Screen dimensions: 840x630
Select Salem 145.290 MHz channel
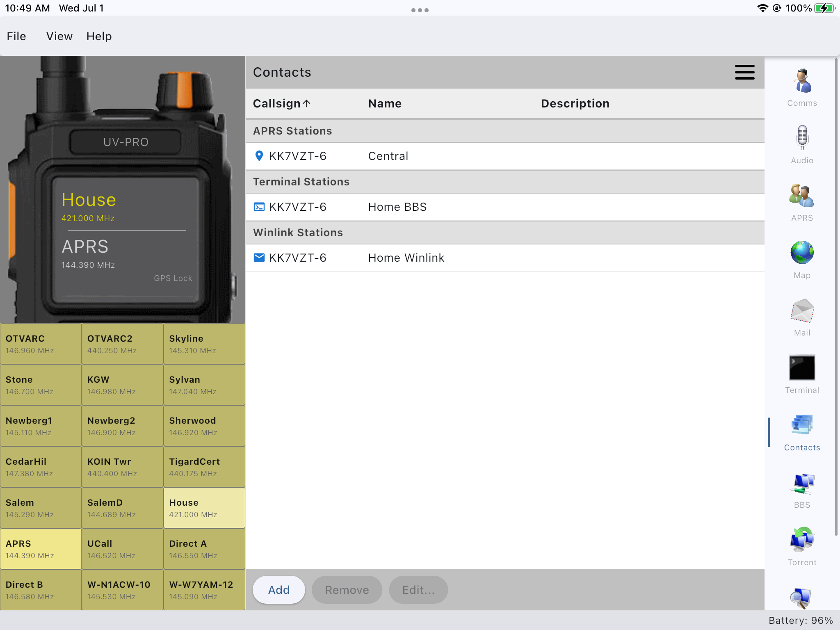(41, 508)
